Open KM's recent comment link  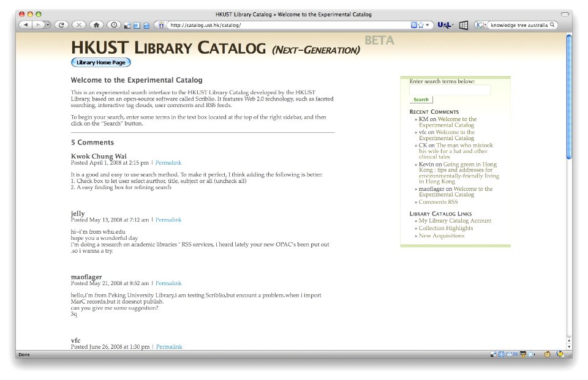[x=448, y=122]
